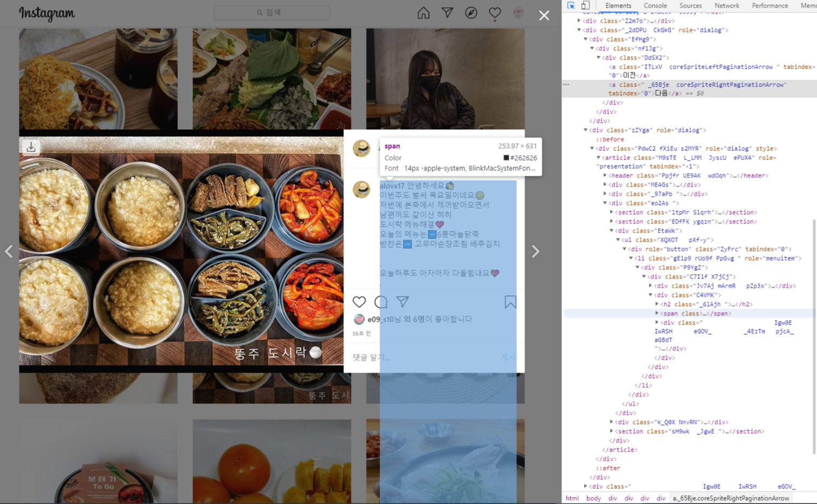Expand the div class K_Q0X NnvRN node
Screen dimensions: 817x504
(612, 422)
